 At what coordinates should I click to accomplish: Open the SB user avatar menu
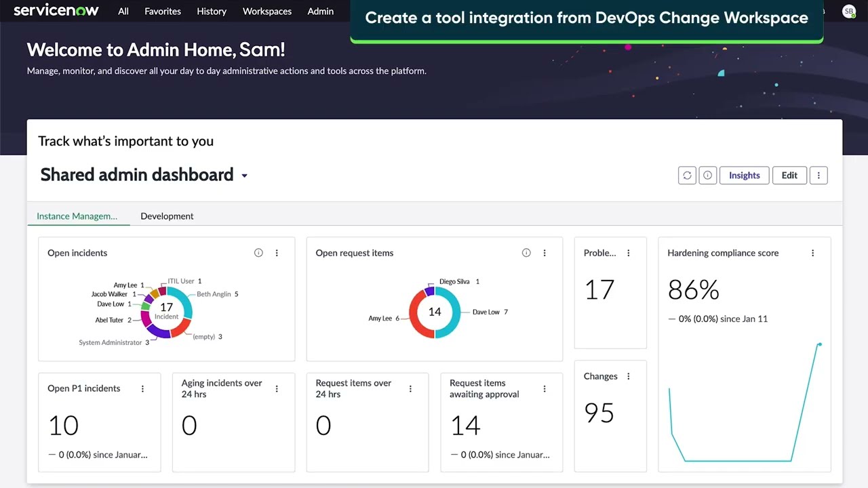click(x=848, y=11)
